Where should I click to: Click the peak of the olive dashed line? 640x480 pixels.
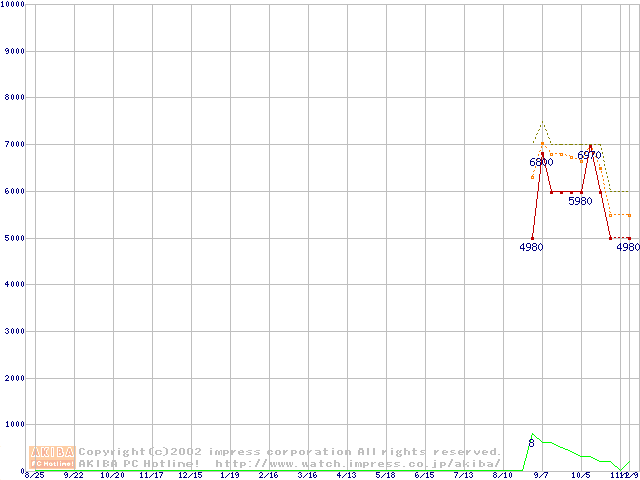point(542,123)
